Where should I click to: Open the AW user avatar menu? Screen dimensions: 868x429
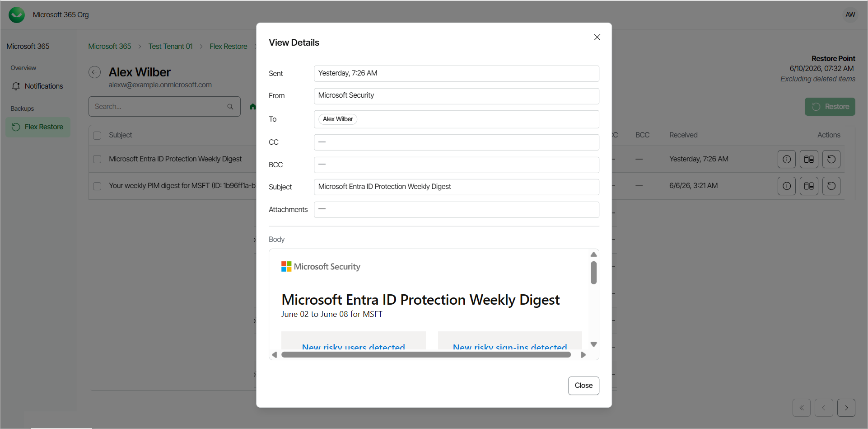pos(850,14)
